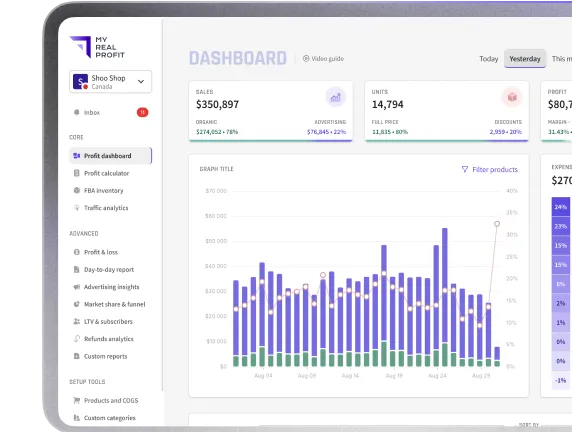Click the Products and COGS cart icon
This screenshot has width=572, height=432.
click(77, 401)
